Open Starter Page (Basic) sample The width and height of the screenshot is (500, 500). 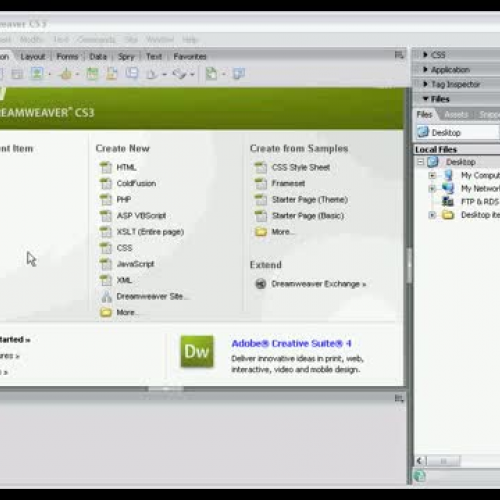point(308,216)
